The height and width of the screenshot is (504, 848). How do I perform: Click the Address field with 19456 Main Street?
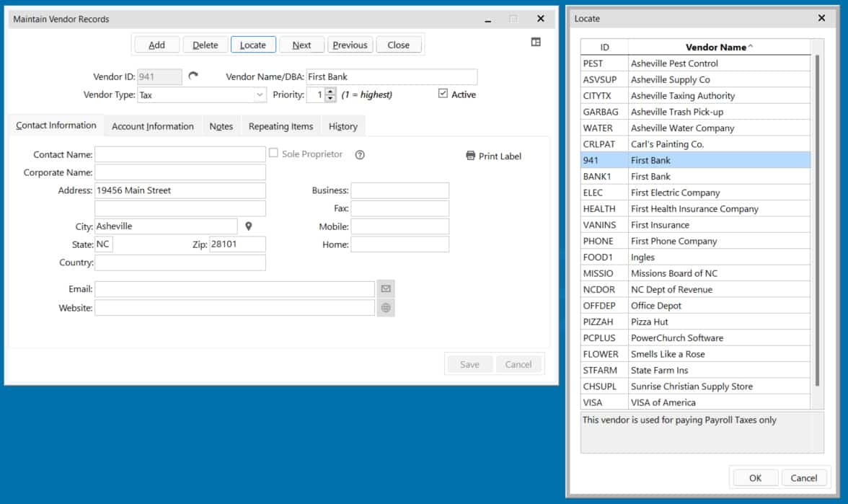coord(180,190)
